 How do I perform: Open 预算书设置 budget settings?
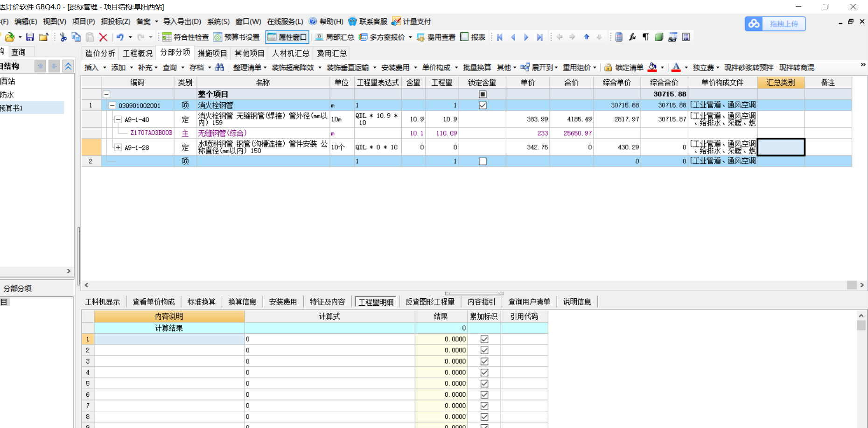click(237, 37)
